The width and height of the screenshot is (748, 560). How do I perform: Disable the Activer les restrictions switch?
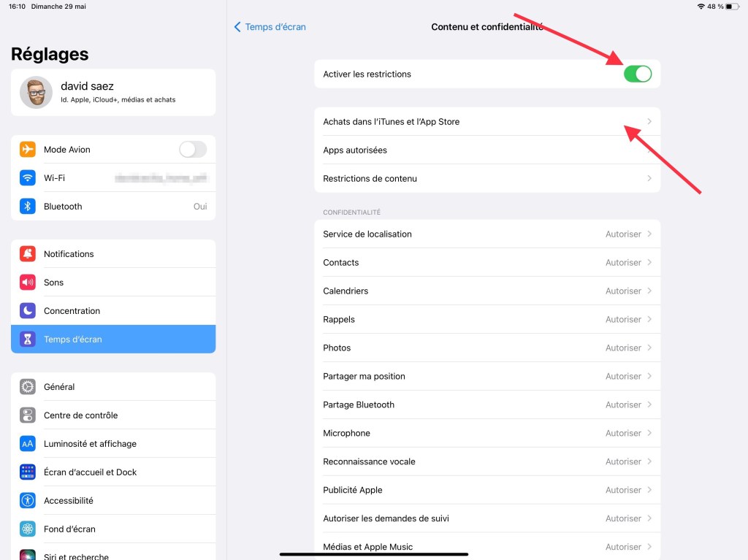tap(637, 74)
